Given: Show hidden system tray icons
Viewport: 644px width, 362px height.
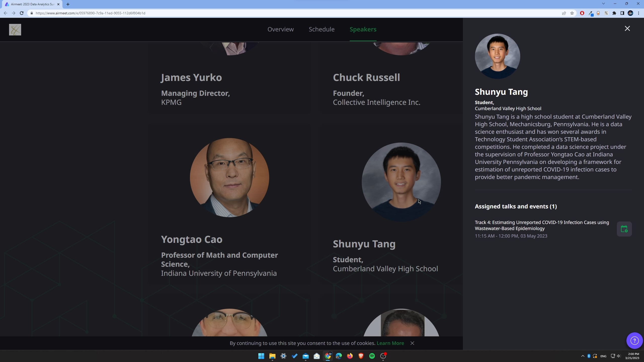Looking at the screenshot, I should click(583, 356).
